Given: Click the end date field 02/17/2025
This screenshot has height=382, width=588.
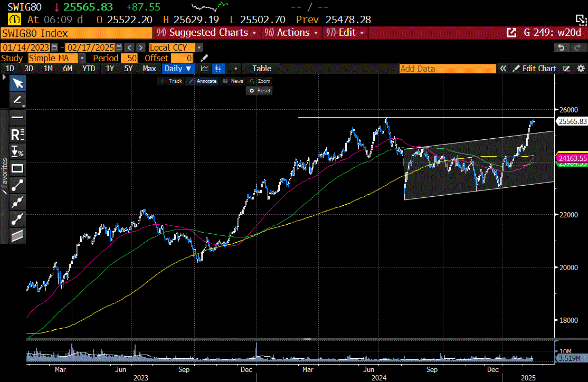Looking at the screenshot, I should (x=90, y=47).
